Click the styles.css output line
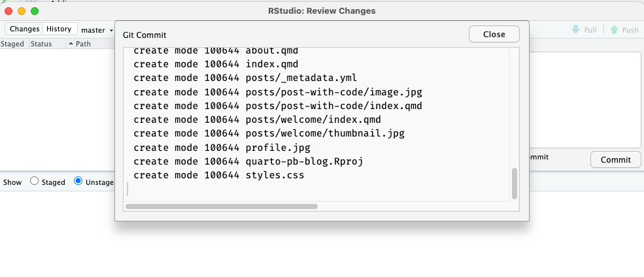The image size is (644, 277). [x=219, y=175]
